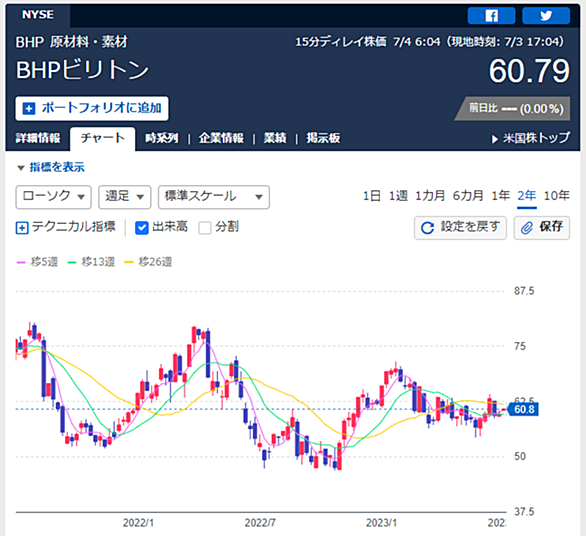This screenshot has width=586, height=536.
Task: Click the paperclip icon in 保存
Action: point(527,228)
